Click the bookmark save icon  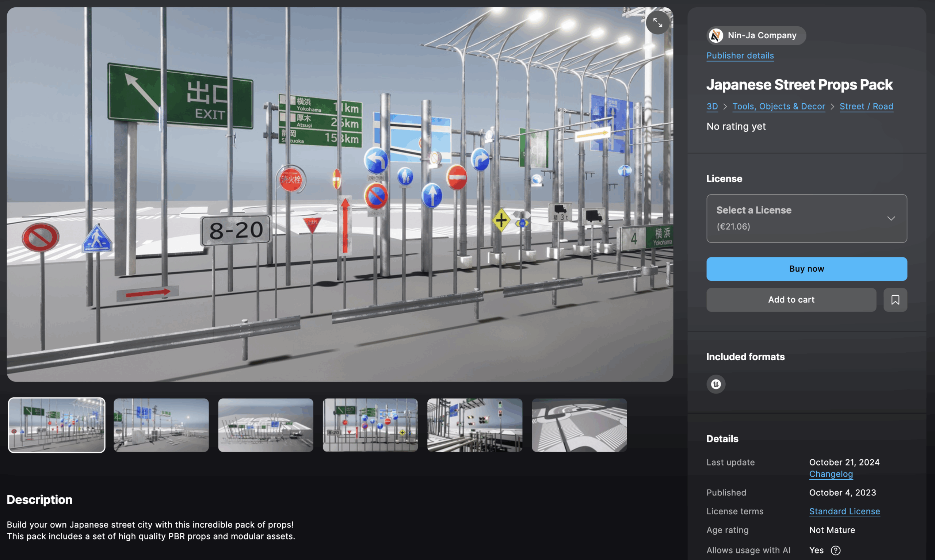894,300
